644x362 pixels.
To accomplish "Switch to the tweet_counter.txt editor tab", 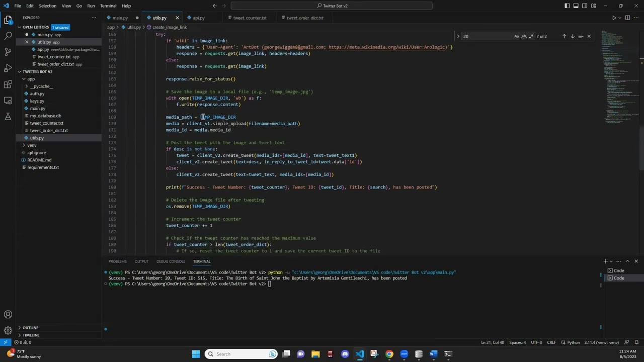I will click(x=250, y=18).
